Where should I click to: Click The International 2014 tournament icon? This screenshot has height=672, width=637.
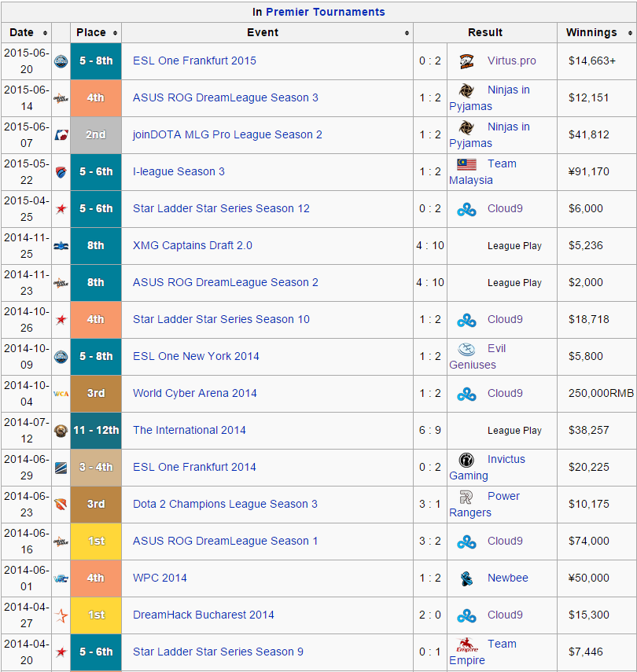61,431
